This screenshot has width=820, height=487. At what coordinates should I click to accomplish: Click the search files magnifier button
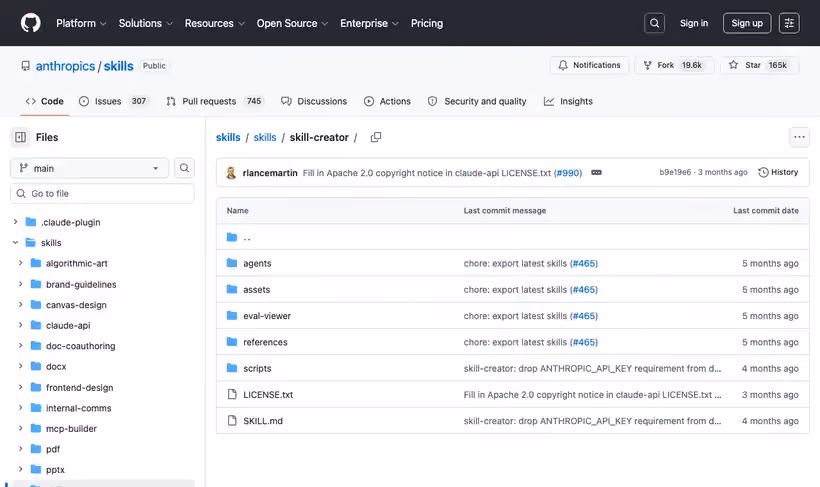184,168
